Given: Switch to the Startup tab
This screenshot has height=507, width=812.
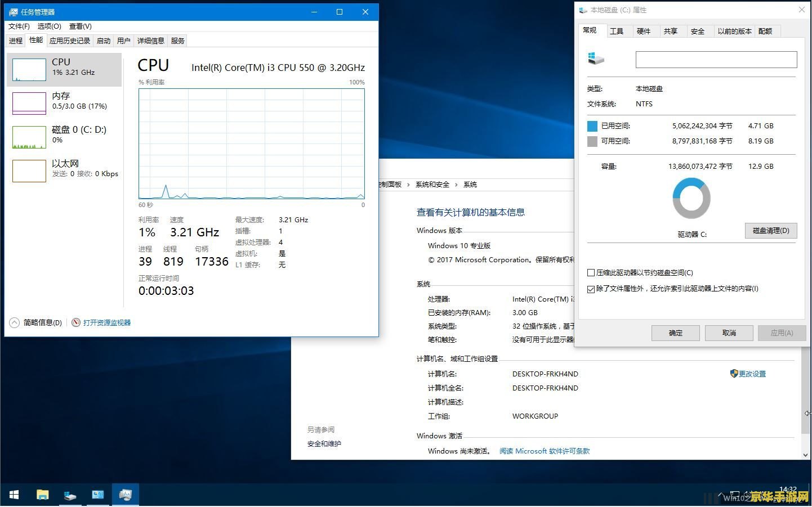Looking at the screenshot, I should [104, 41].
